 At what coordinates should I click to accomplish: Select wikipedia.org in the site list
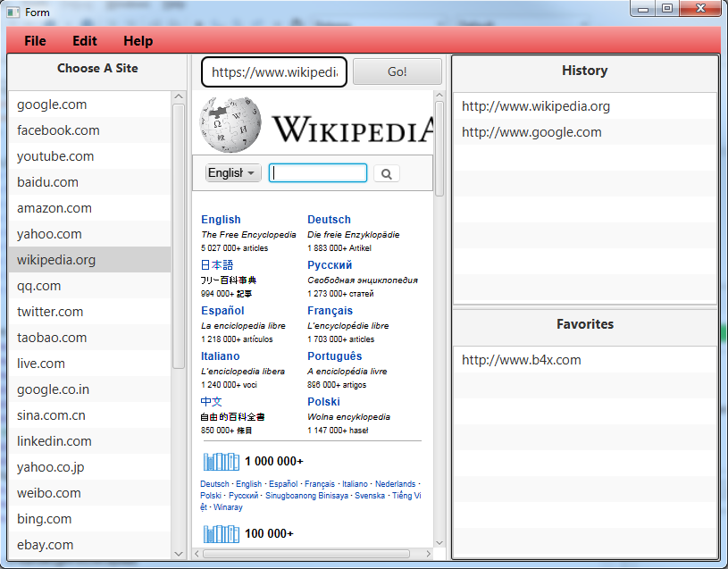pyautogui.click(x=89, y=260)
